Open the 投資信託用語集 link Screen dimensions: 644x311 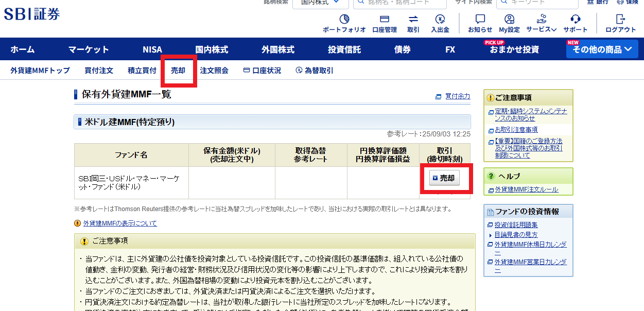pyautogui.click(x=516, y=225)
